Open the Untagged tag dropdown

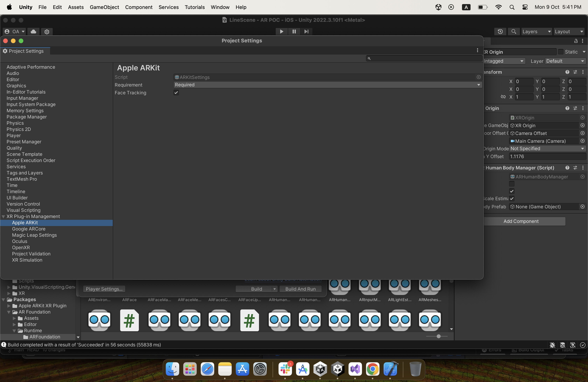504,61
